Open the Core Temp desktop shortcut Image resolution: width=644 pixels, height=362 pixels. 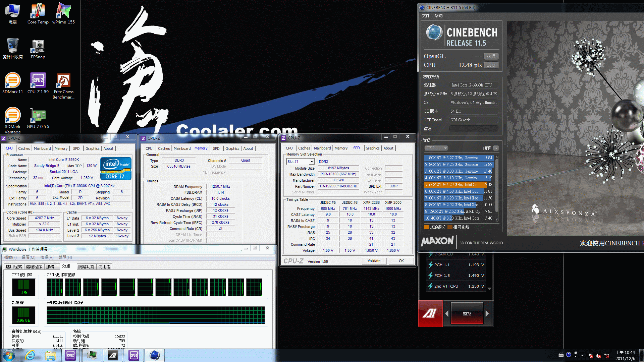click(38, 13)
